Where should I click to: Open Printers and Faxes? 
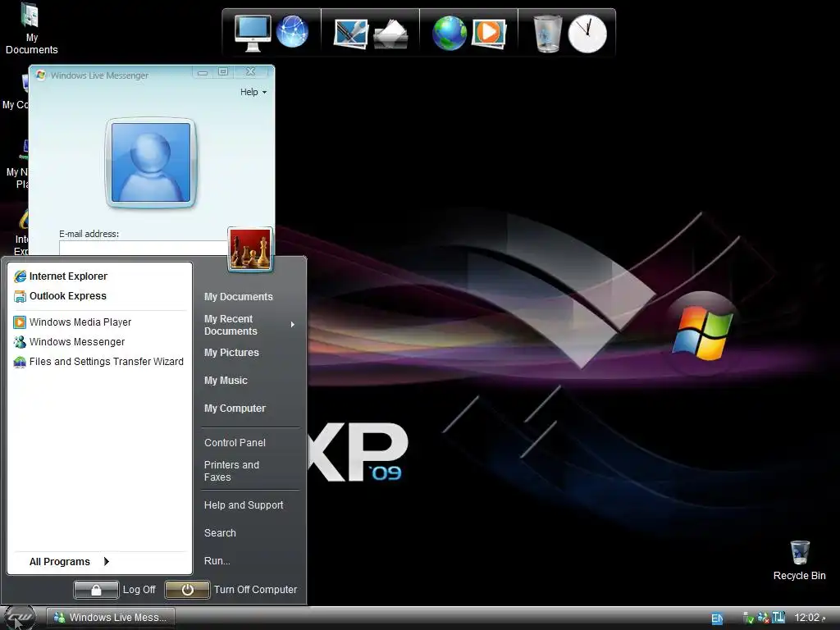coord(231,471)
